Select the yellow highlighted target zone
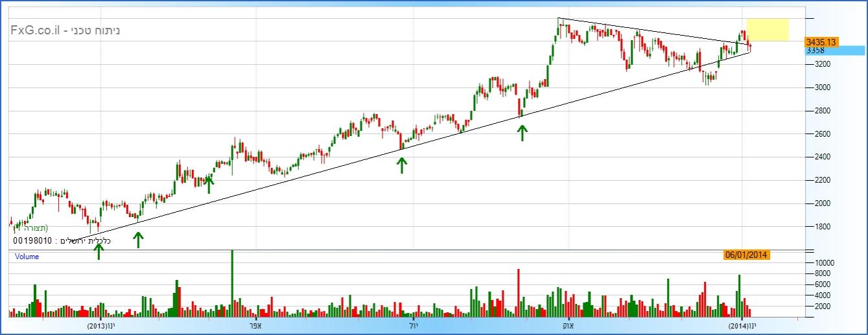 click(x=768, y=30)
